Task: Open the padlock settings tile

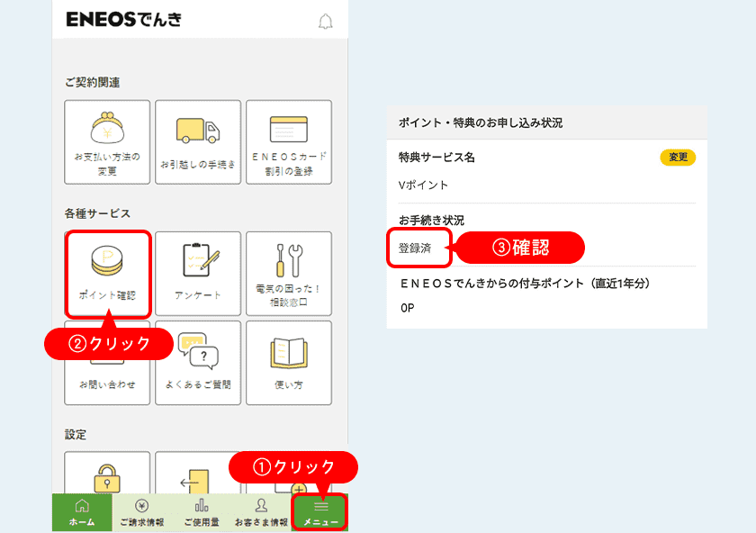Action: click(107, 473)
